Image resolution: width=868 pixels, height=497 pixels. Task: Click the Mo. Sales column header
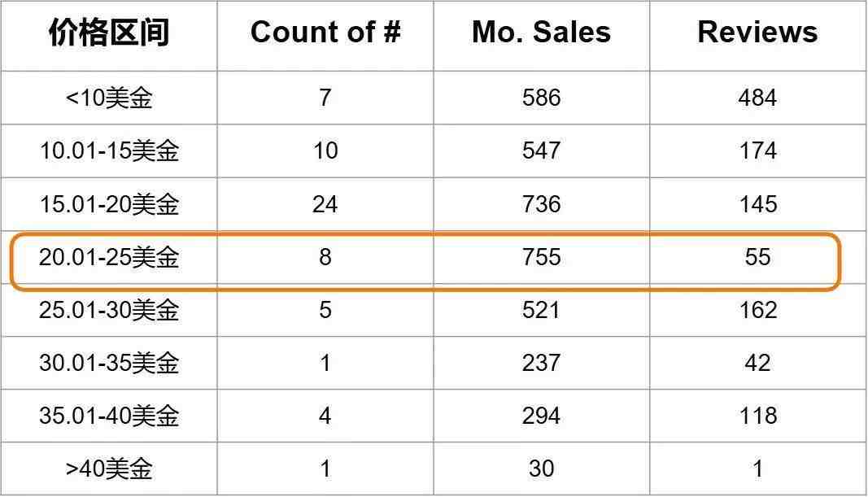click(x=541, y=33)
